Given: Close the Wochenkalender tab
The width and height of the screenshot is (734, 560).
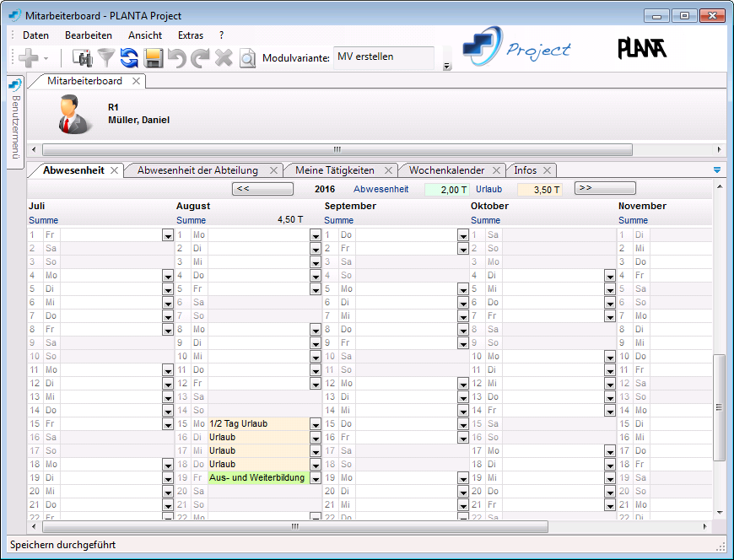Looking at the screenshot, I should pyautogui.click(x=497, y=170).
